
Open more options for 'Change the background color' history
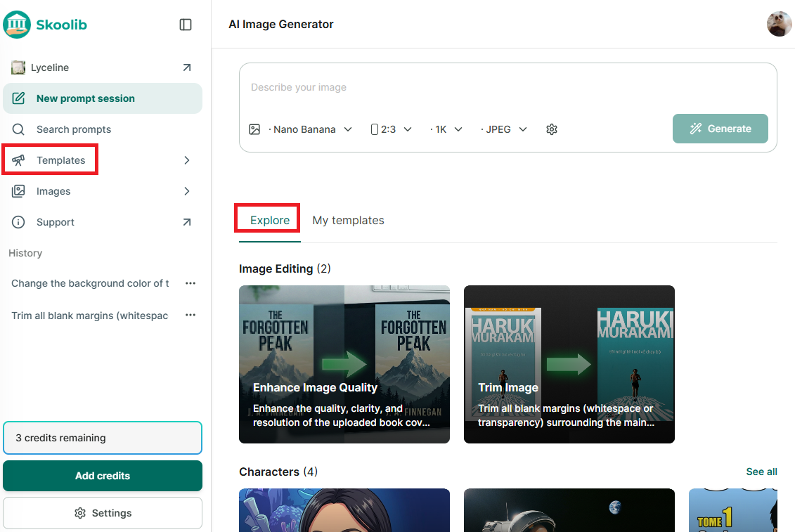coord(190,283)
